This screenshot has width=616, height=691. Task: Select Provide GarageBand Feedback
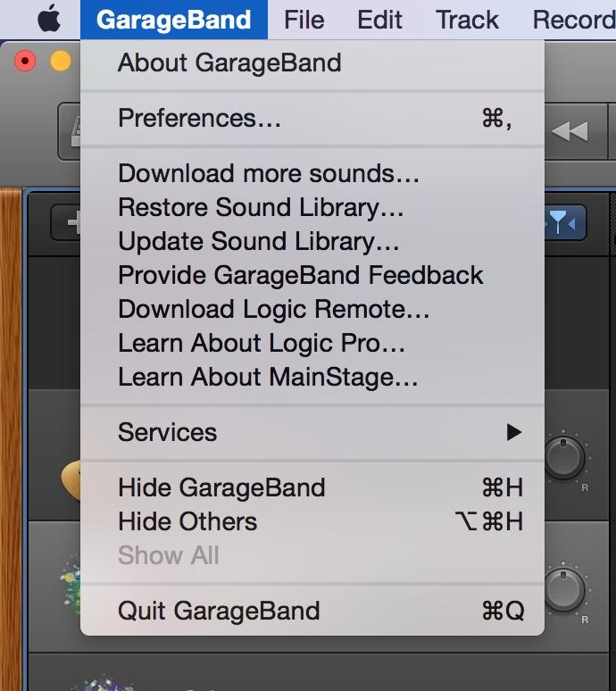point(312,275)
